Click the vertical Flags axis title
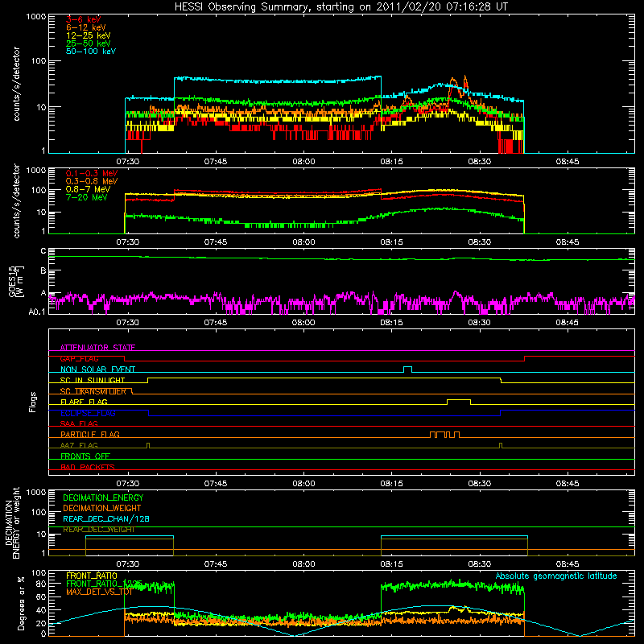644x644 pixels. 33,402
